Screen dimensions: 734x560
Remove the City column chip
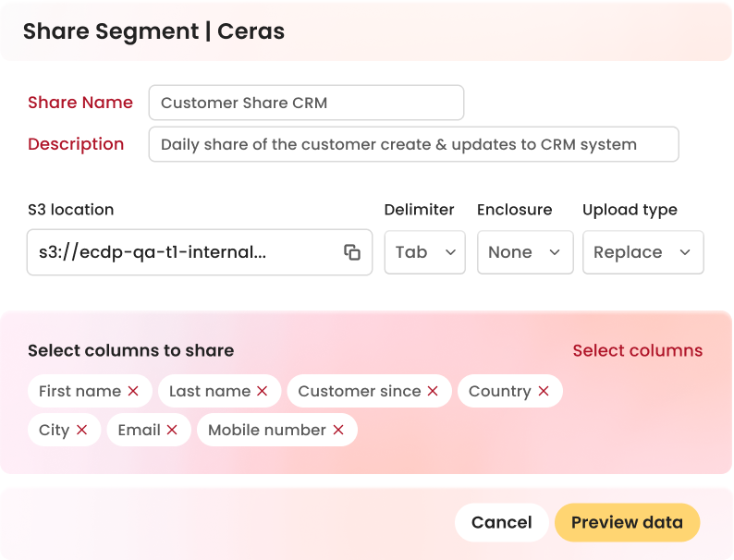click(82, 431)
